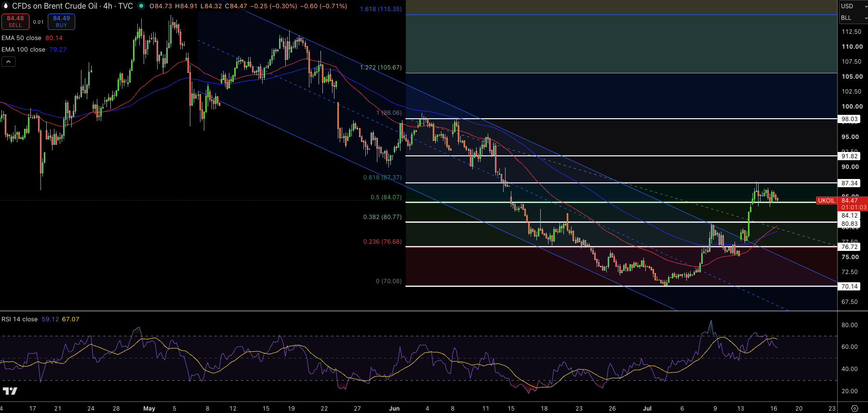Click the 84.48 SELL button
Image resolution: width=868 pixels, height=413 pixels.
pos(15,22)
